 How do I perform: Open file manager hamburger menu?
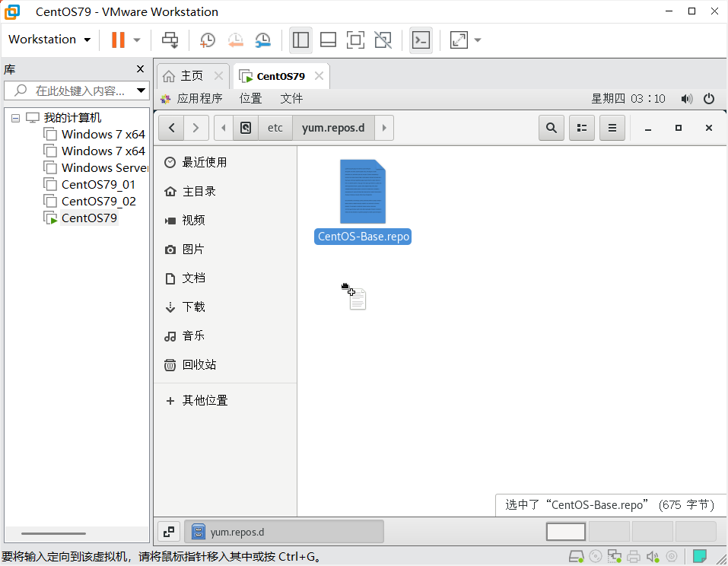click(x=612, y=128)
